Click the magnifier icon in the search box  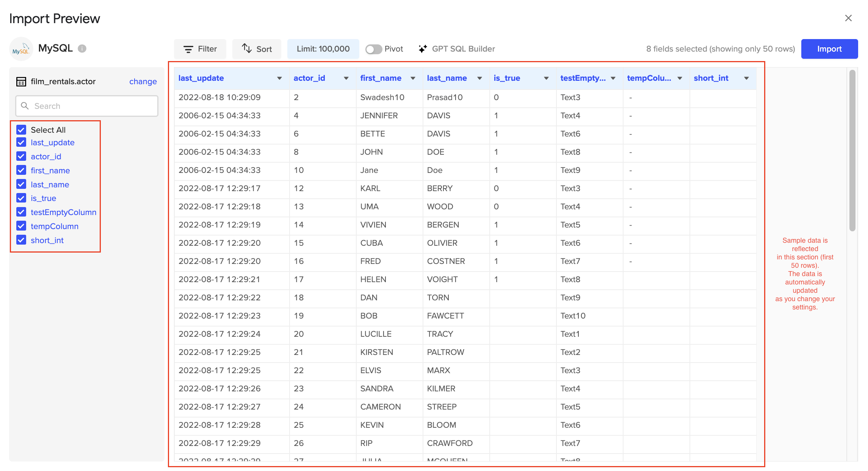(x=25, y=106)
